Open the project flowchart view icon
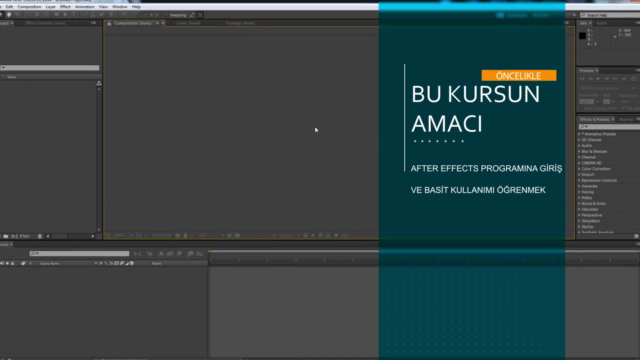Viewport: 640px width, 360px height. (x=99, y=83)
